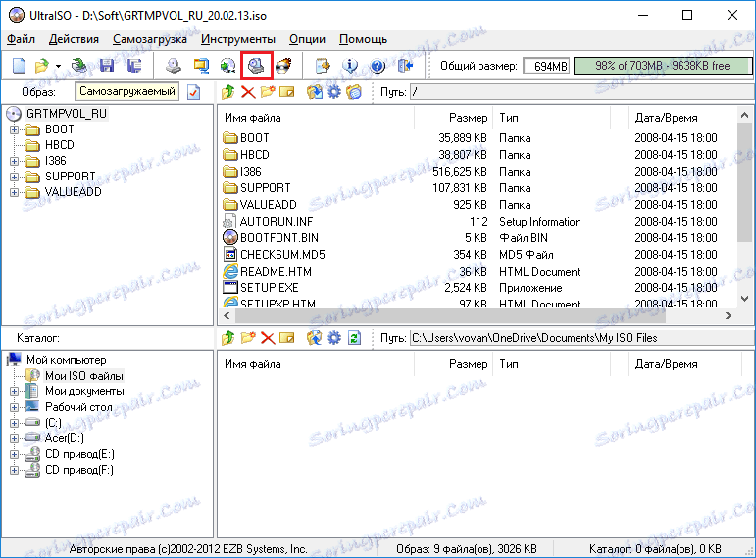Expand the Мои документы tree node
This screenshot has width=756, height=558.
[14, 391]
